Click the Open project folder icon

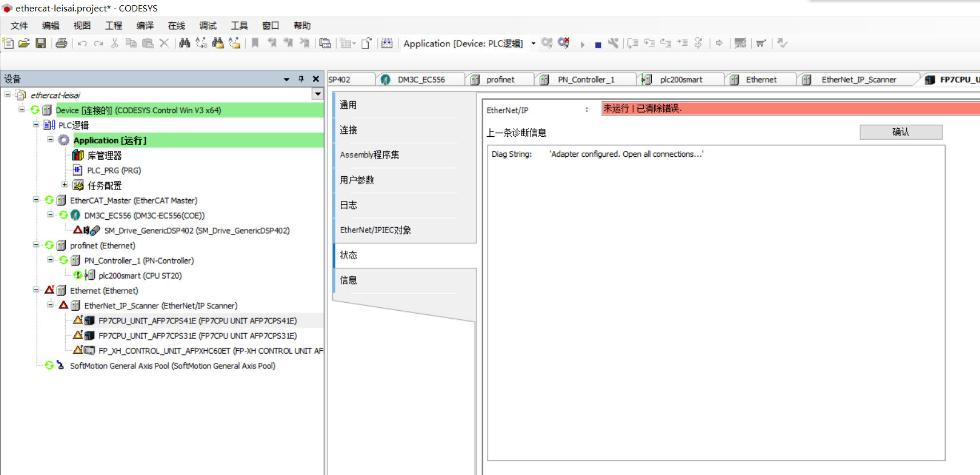24,43
